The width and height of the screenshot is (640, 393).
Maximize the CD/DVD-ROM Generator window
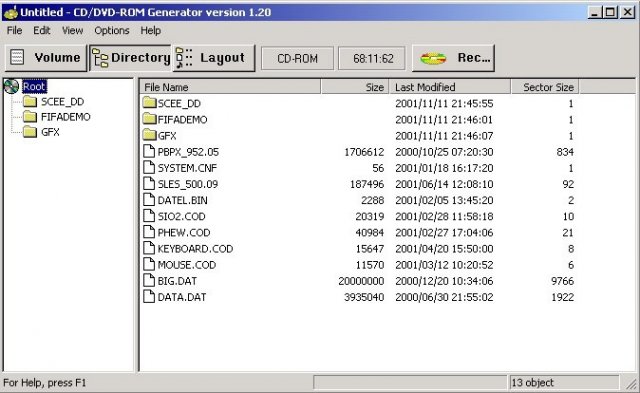click(610, 12)
